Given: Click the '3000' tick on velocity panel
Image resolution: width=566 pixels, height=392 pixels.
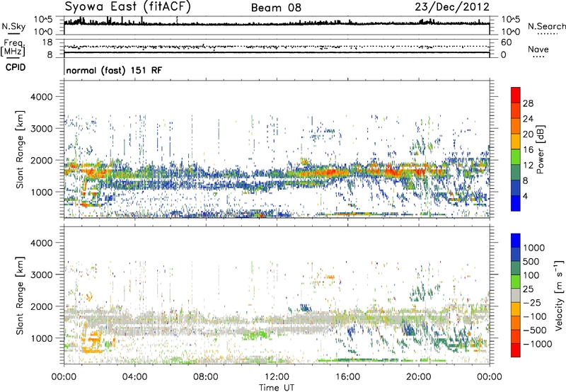Looking at the screenshot, I should click(x=41, y=275).
